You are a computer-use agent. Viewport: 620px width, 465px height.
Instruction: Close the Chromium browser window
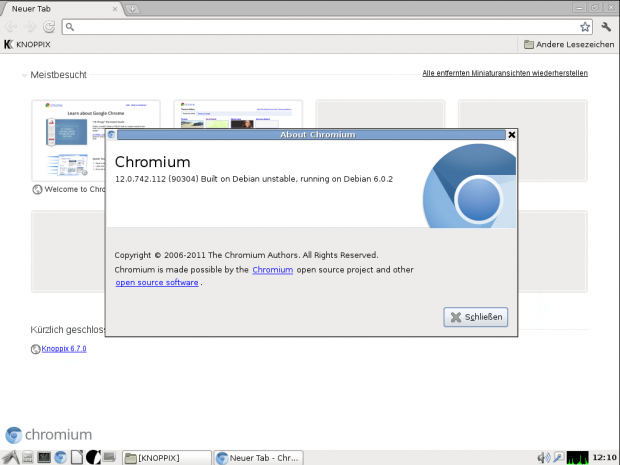tap(609, 8)
